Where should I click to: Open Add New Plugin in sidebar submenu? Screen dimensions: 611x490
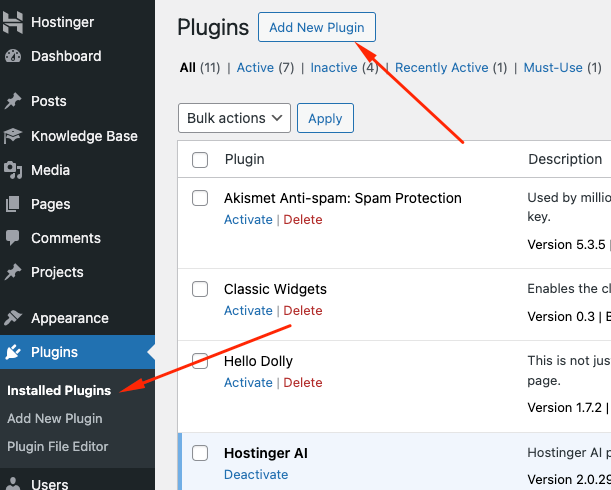coord(55,418)
